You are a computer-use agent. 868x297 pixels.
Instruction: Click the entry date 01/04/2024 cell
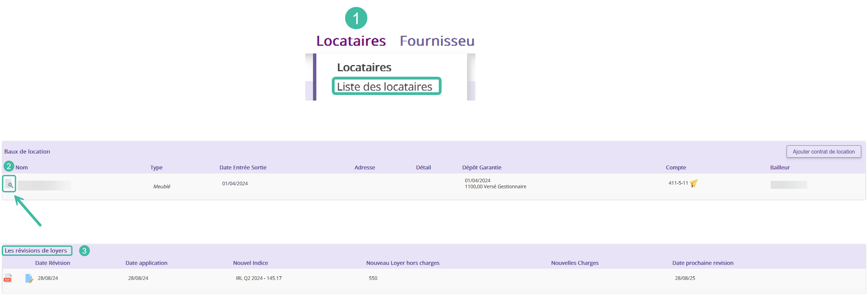point(235,183)
